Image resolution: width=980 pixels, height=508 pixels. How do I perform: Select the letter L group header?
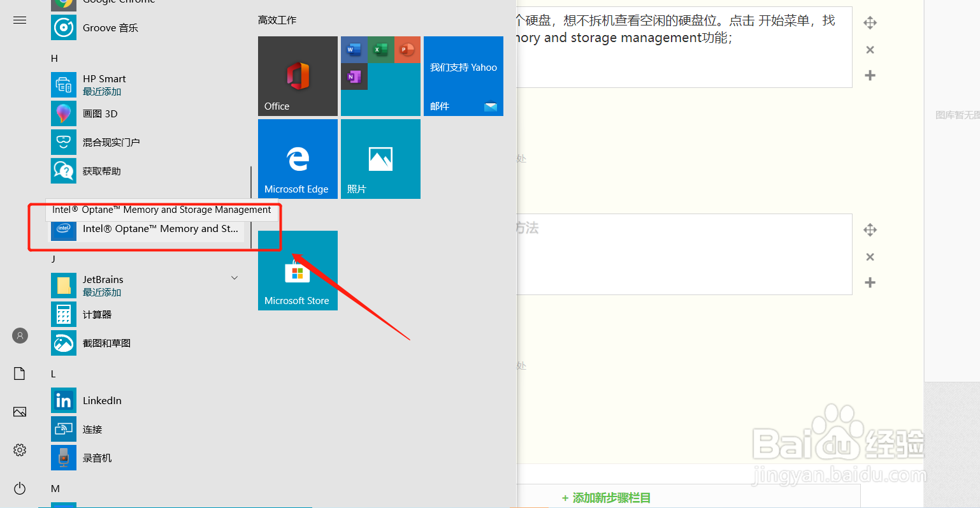click(x=54, y=374)
